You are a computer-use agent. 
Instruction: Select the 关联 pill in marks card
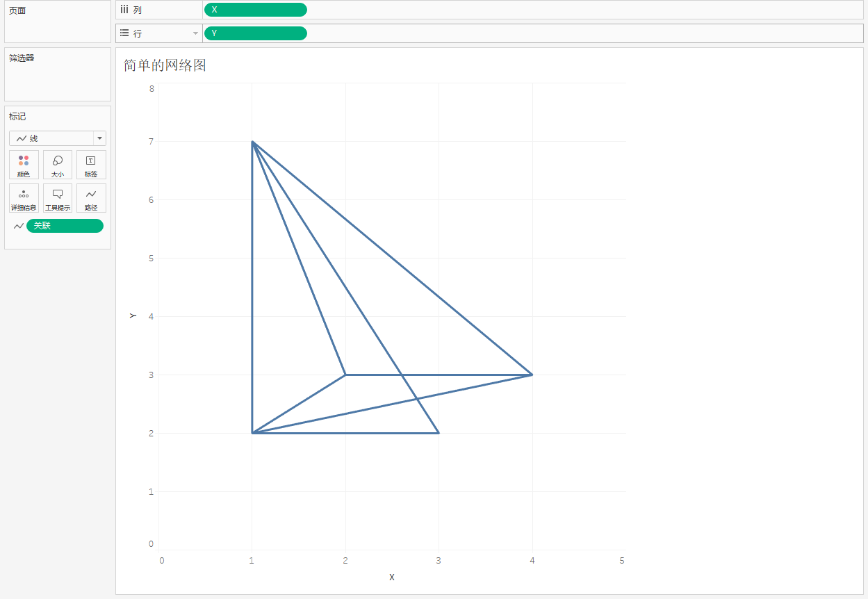[65, 226]
